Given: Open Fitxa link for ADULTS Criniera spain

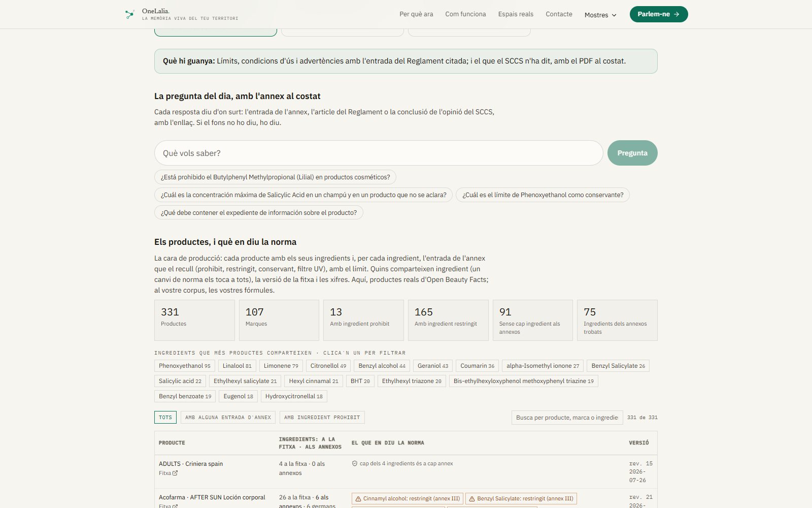Looking at the screenshot, I should coord(168,473).
